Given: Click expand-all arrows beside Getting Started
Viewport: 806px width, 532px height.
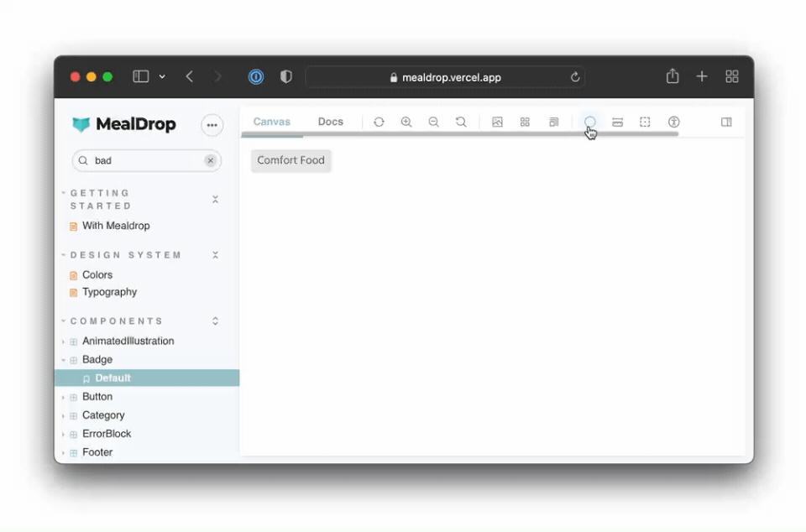Looking at the screenshot, I should (216, 199).
